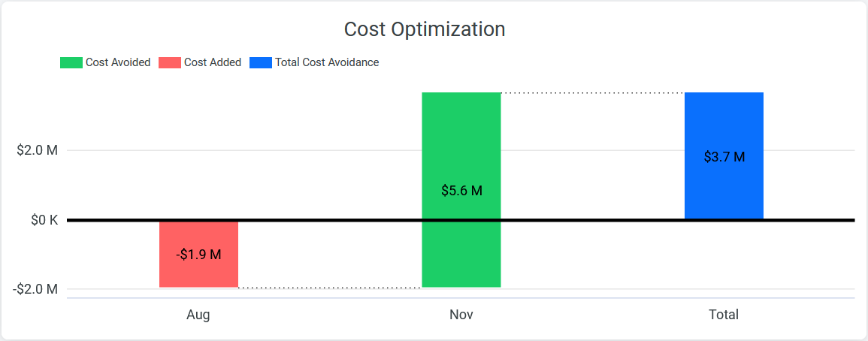Click the Cost Optimization chart title
The width and height of the screenshot is (868, 341).
click(424, 29)
